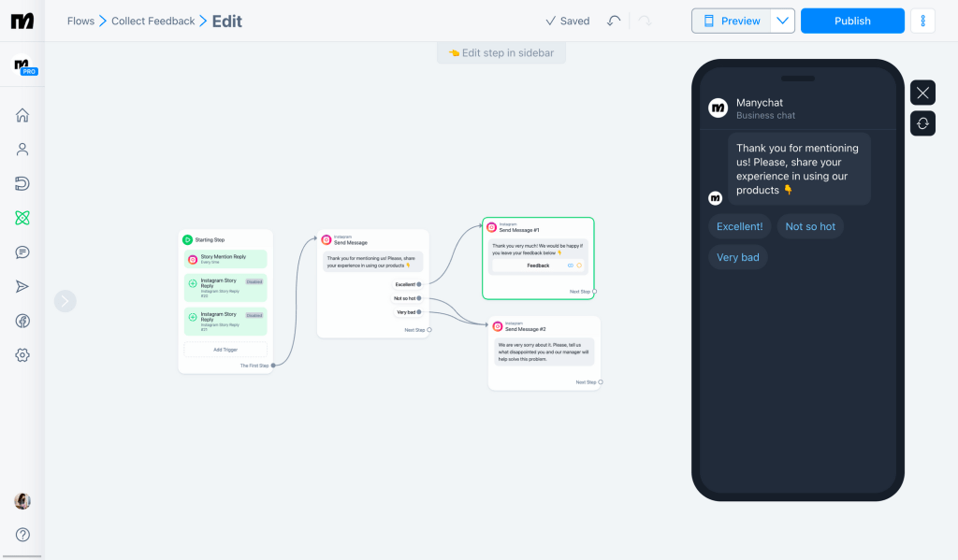Open Growth Tools magnet icon
This screenshot has width=958, height=560.
[22, 183]
